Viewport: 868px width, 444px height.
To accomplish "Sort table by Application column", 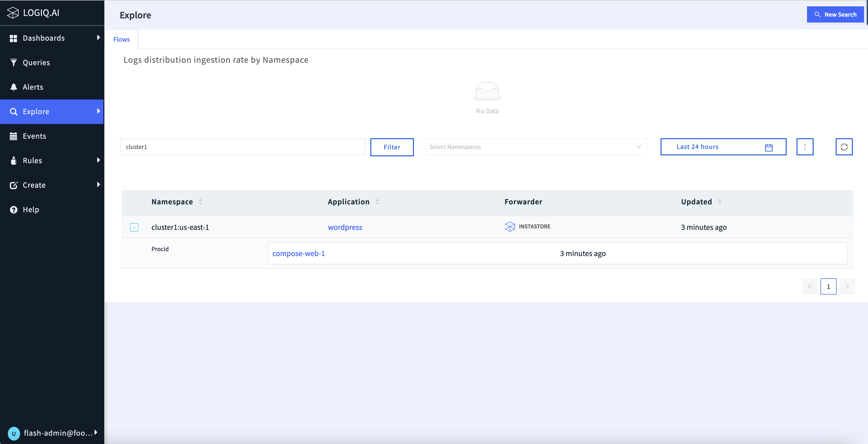I will [377, 202].
